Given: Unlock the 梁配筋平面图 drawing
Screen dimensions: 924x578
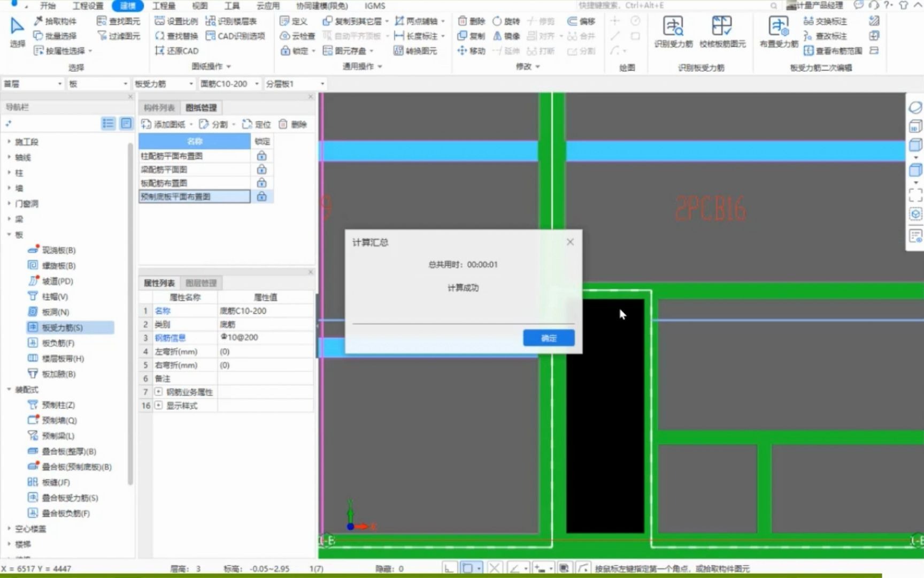Looking at the screenshot, I should tap(261, 169).
